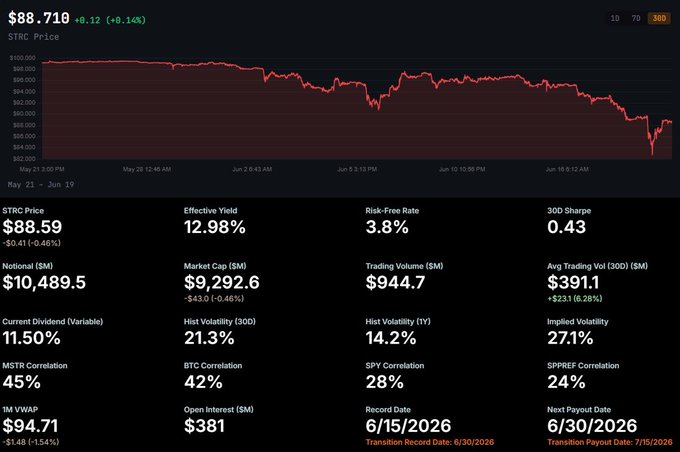The height and width of the screenshot is (452, 680).
Task: Click the Jun 2 6:43 AM axis label
Action: coord(252,169)
